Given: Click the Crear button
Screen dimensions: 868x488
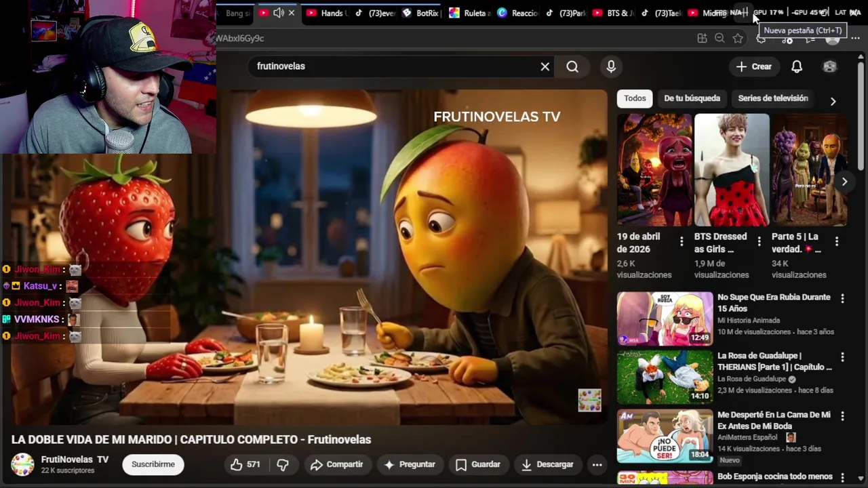Looking at the screenshot, I should (754, 66).
